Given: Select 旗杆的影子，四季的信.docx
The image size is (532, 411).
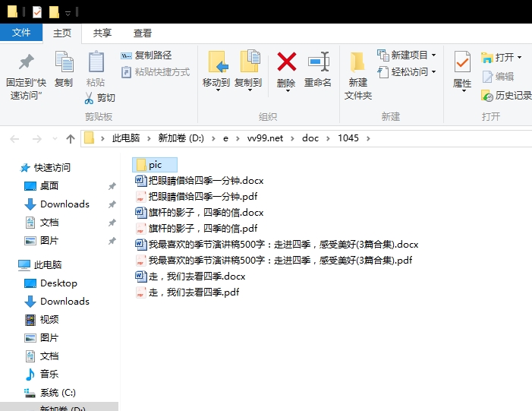Looking at the screenshot, I should click(x=199, y=213).
